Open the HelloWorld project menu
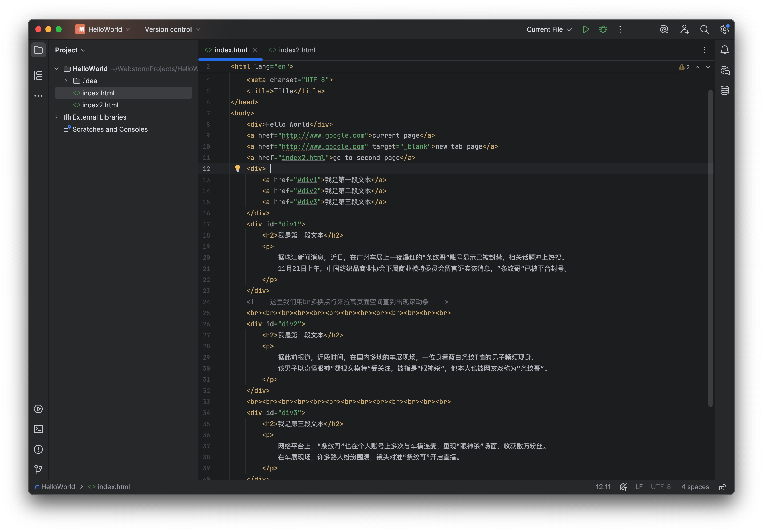The image size is (763, 532). 103,29
